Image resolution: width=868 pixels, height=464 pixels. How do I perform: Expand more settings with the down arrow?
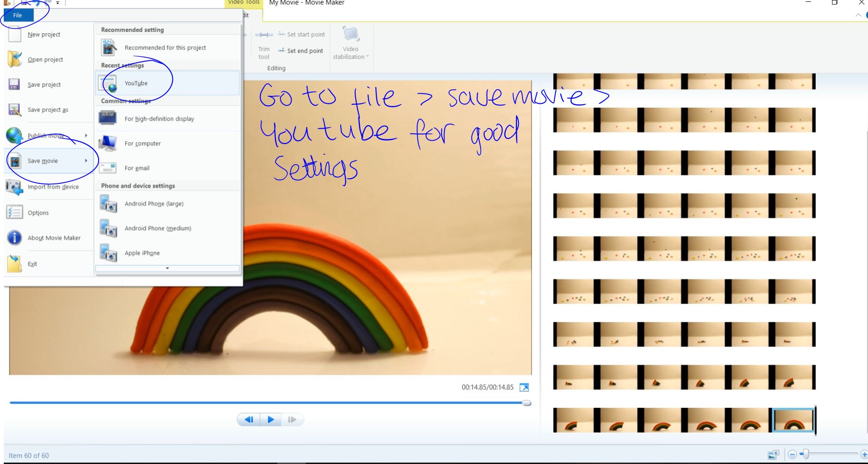(167, 268)
